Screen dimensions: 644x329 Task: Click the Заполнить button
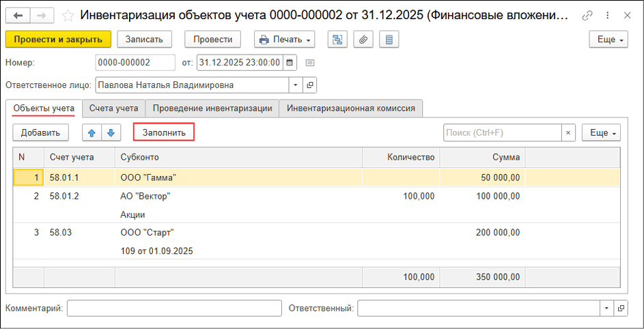tap(164, 132)
